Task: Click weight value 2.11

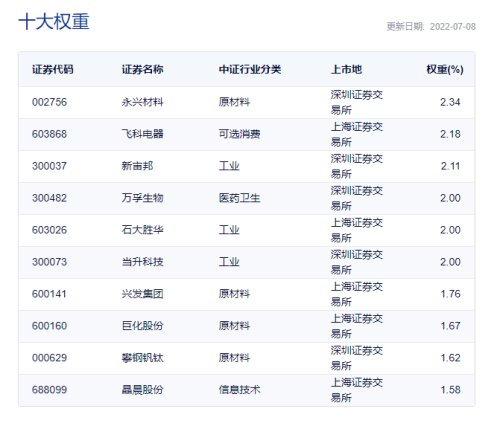Action: pos(450,166)
